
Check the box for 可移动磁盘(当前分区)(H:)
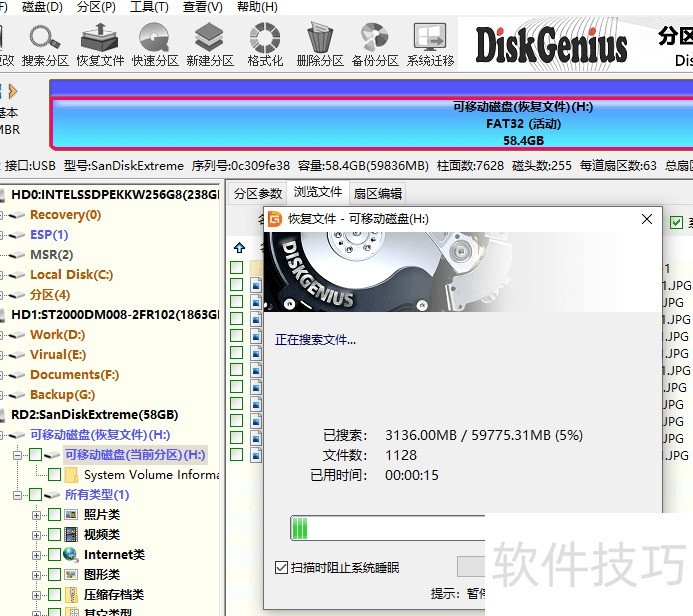(35, 455)
